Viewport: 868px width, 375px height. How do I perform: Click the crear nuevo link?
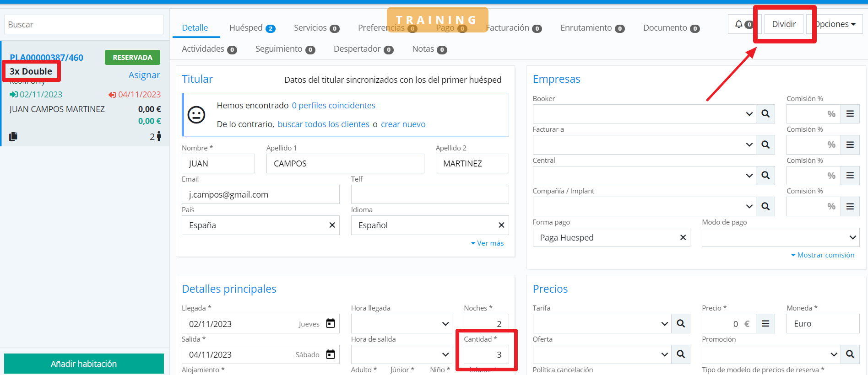[403, 124]
